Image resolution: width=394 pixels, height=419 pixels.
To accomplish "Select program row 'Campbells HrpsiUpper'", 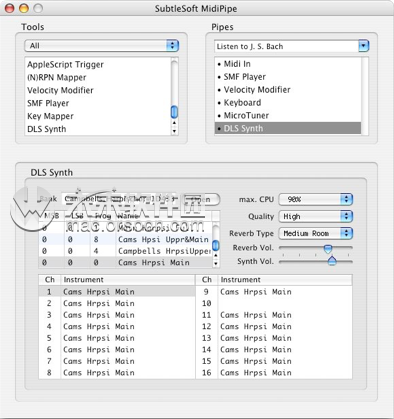I will [125, 251].
